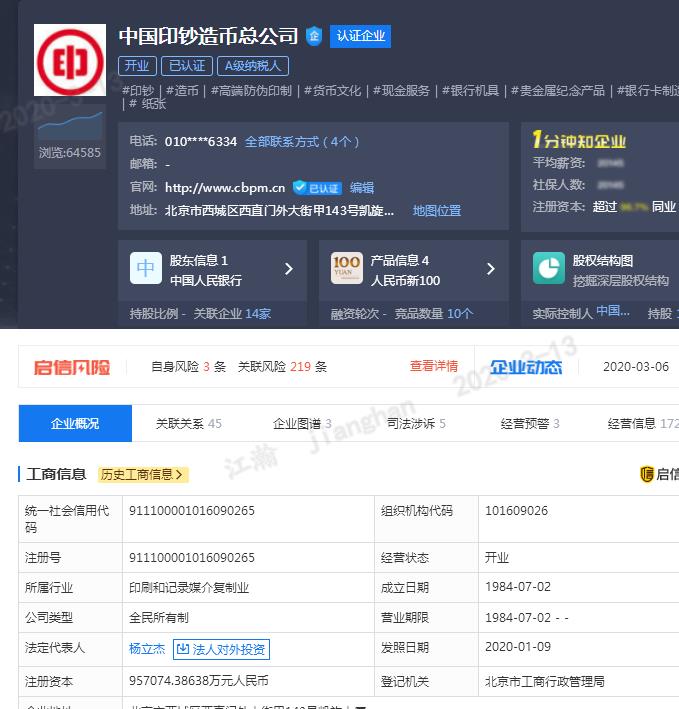Screen dimensions: 679x709
Task: Open 自身风险 3 条
Action: pyautogui.click(x=189, y=367)
